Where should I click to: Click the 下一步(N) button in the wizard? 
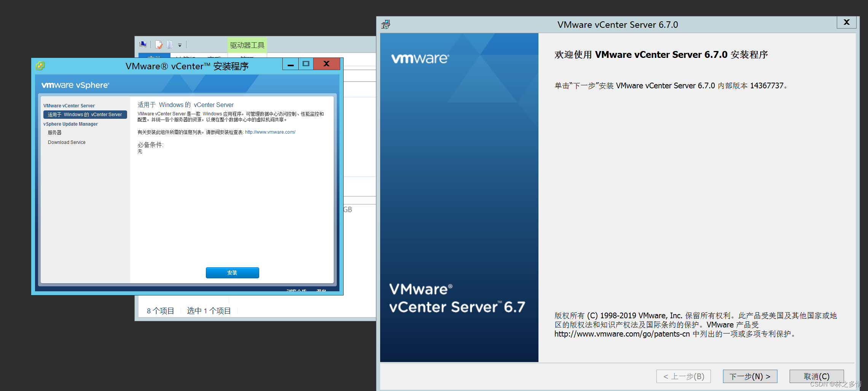tap(749, 376)
